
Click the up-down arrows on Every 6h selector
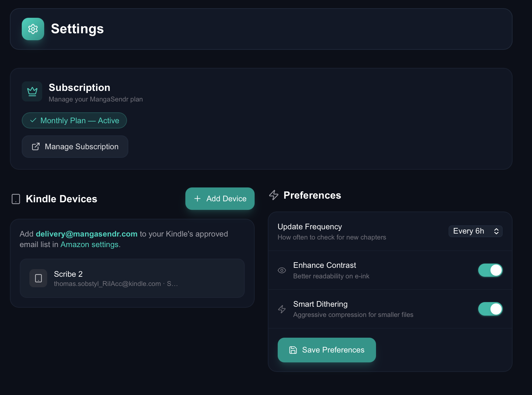pyautogui.click(x=496, y=231)
